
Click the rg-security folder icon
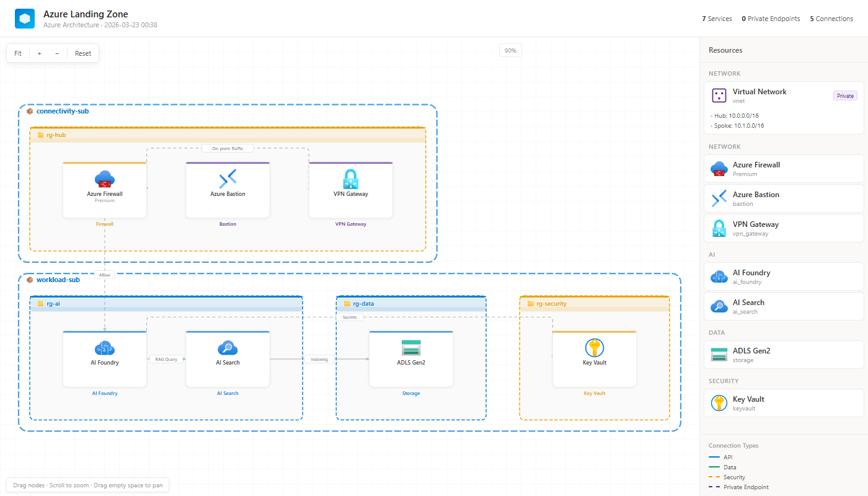(531, 304)
